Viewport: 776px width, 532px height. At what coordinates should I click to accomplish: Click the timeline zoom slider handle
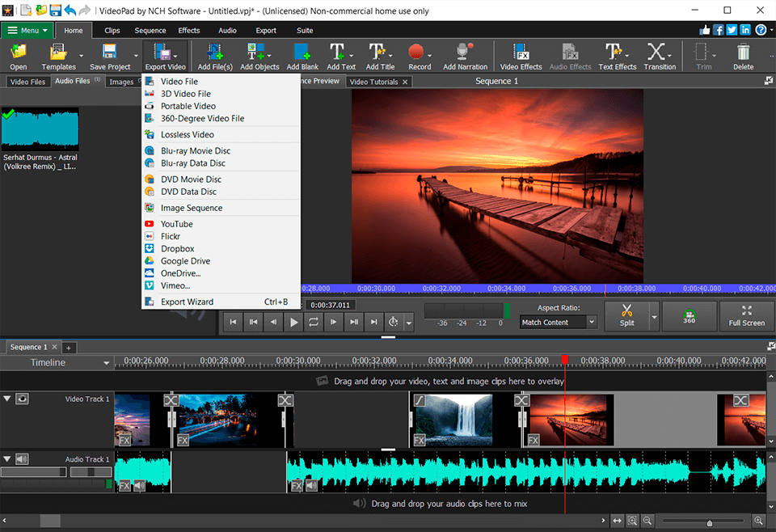tap(710, 521)
